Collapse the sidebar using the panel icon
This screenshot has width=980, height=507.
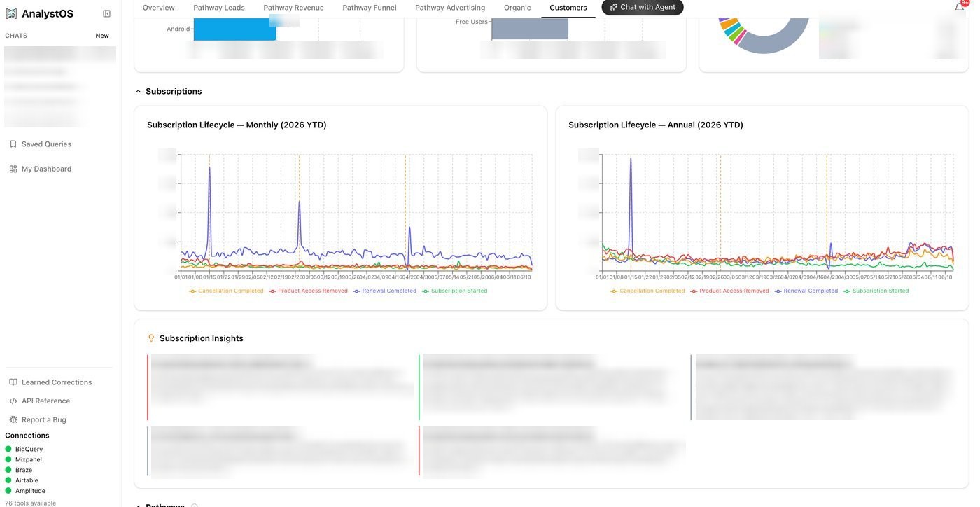(106, 13)
